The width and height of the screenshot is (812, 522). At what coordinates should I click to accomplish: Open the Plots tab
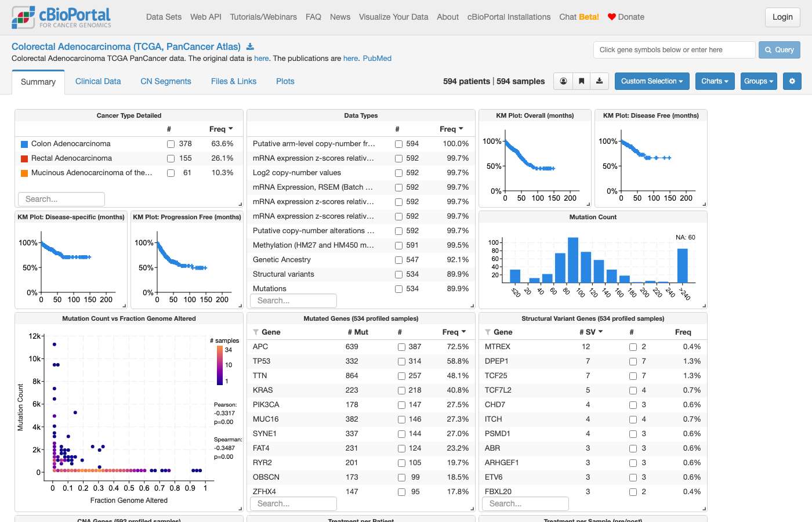point(285,81)
